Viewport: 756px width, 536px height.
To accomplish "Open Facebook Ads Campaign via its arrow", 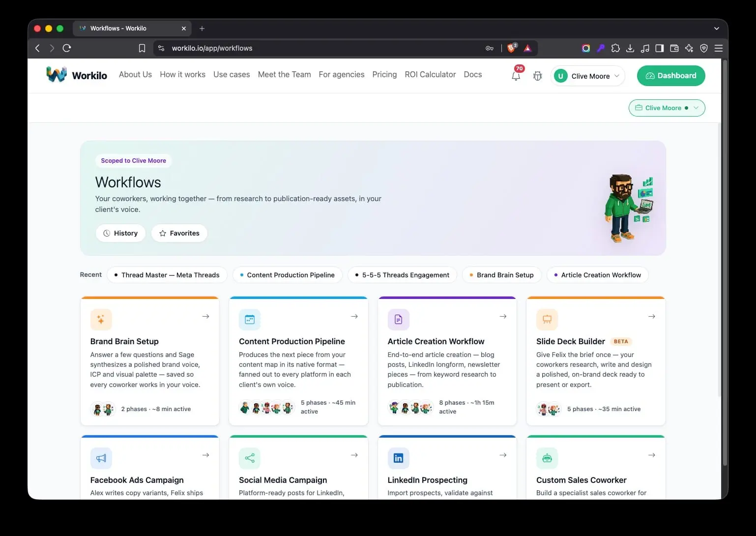I will (x=206, y=455).
